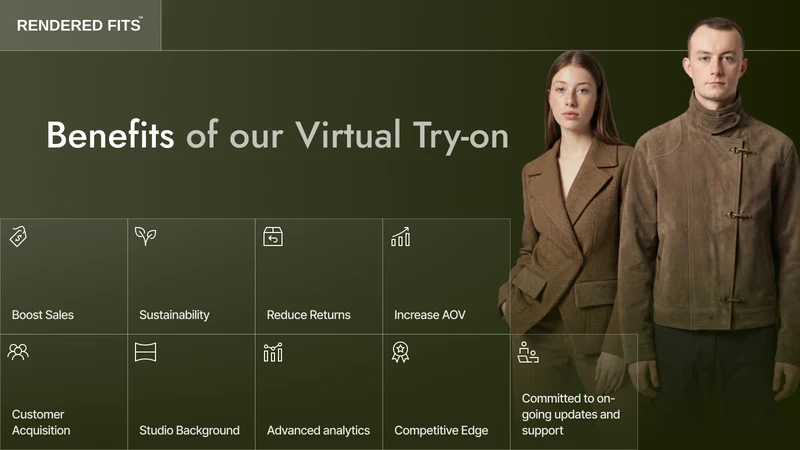The image size is (800, 450).
Task: Click the Reduce Returns box icon
Action: [273, 237]
